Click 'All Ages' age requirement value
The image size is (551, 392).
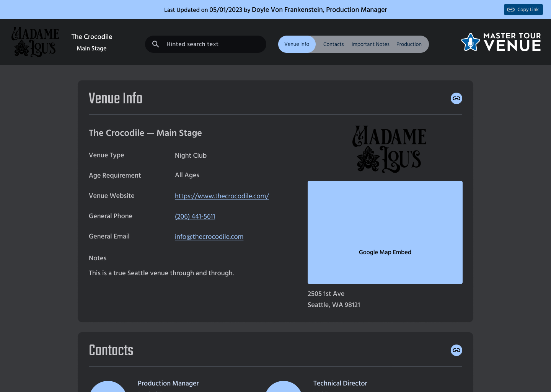click(x=187, y=175)
